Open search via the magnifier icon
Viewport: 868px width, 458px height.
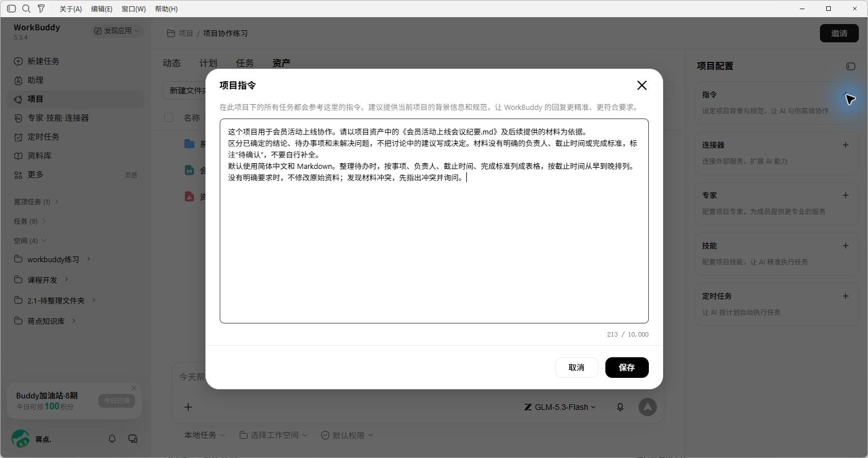pos(26,9)
